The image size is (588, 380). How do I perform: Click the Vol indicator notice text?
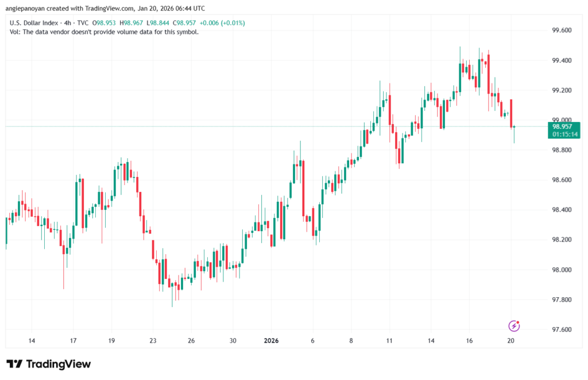tap(105, 32)
